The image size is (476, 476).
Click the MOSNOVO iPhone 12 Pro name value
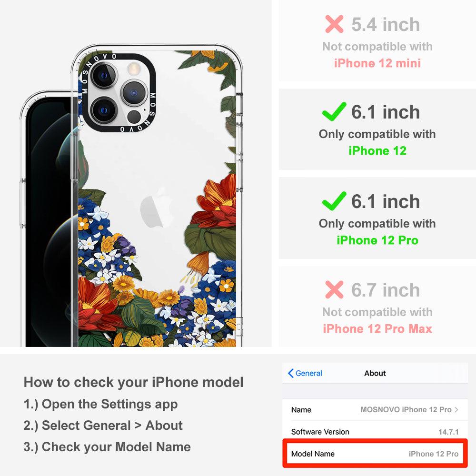point(406,409)
